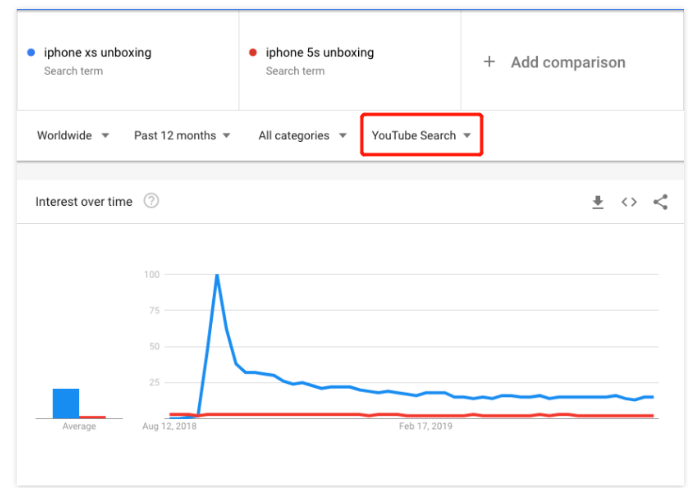
Task: Click the Interest over time heading
Action: coord(84,202)
